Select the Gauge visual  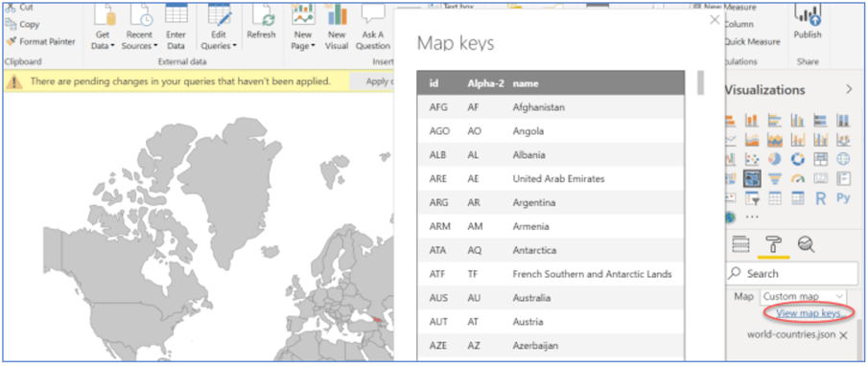coord(798,178)
